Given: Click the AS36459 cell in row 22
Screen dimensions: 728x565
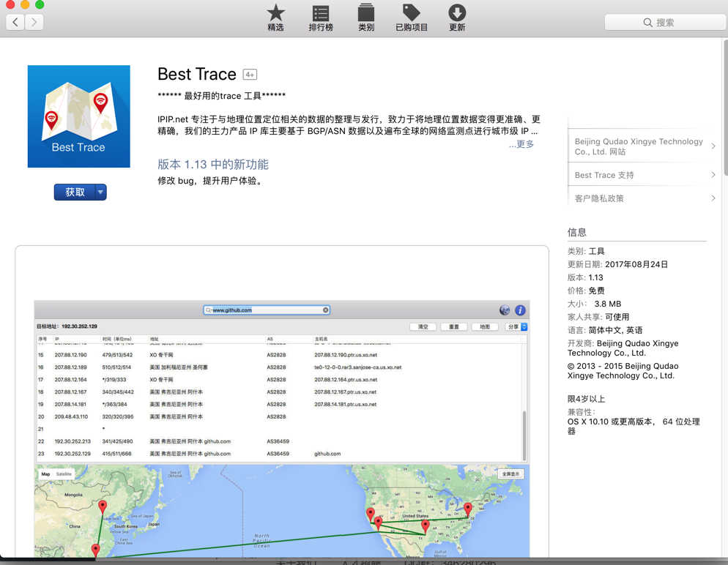Looking at the screenshot, I should point(278,441).
